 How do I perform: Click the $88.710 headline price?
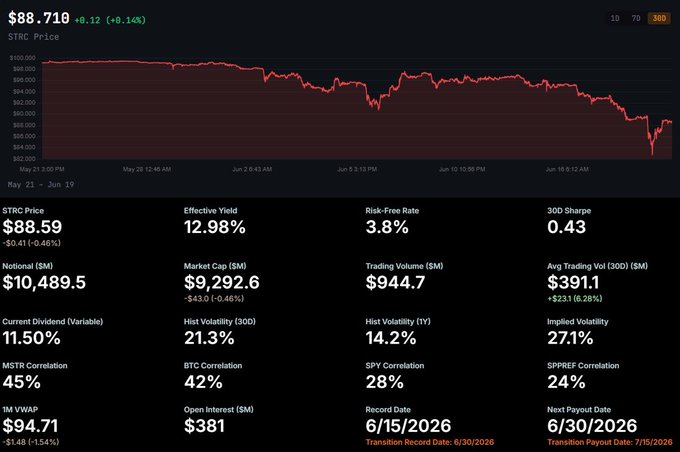click(39, 18)
